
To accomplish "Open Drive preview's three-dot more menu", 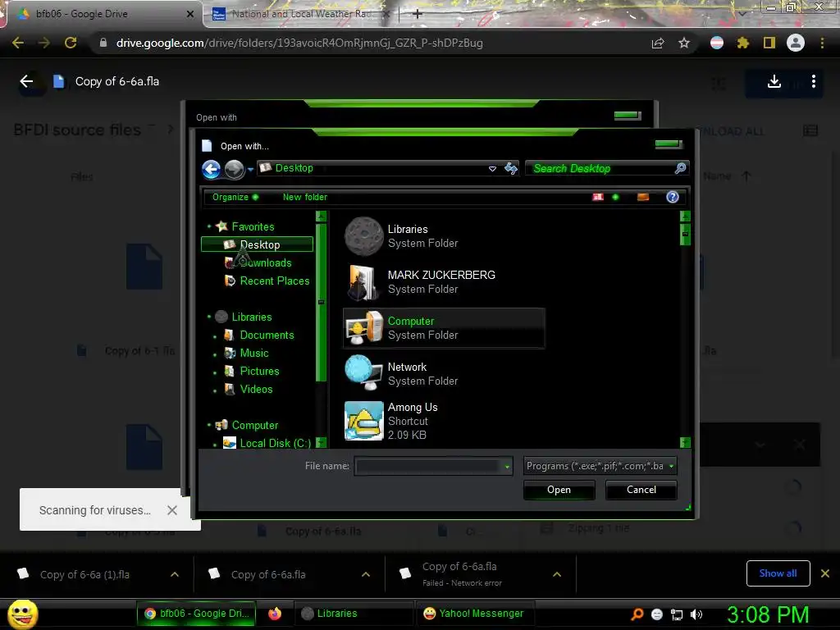I will [814, 81].
